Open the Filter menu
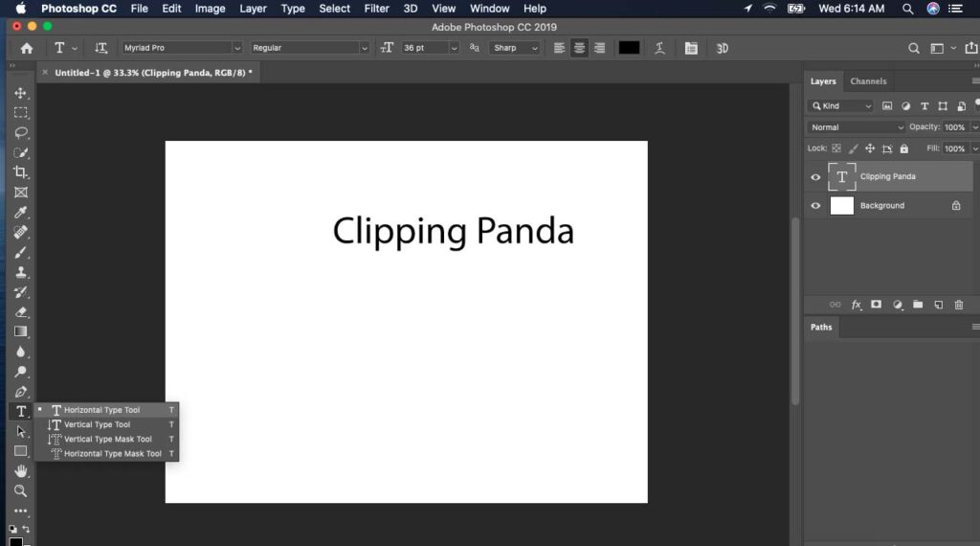 pos(376,9)
